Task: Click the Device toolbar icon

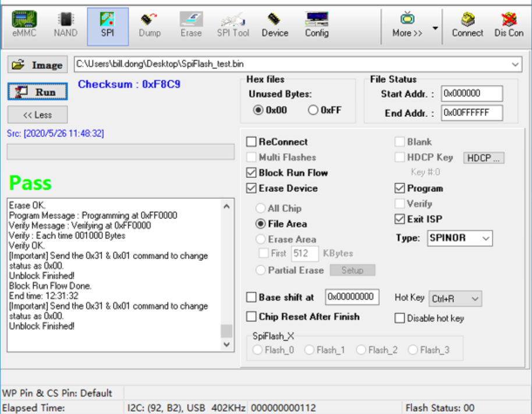Action: pyautogui.click(x=275, y=25)
